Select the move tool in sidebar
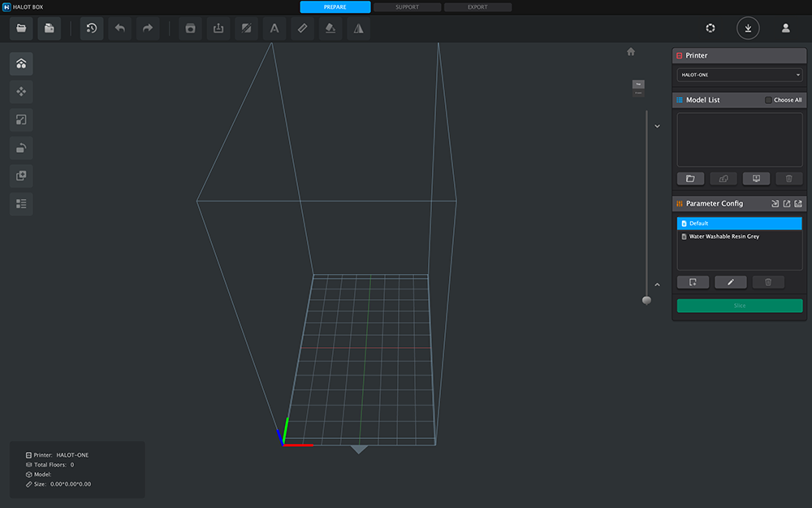 [21, 92]
